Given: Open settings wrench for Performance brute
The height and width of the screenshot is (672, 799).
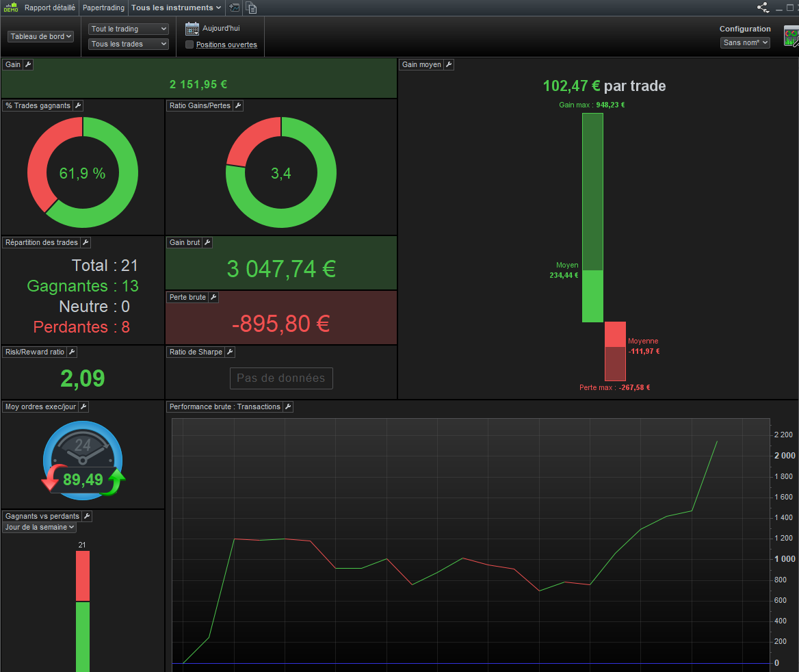Looking at the screenshot, I should 288,407.
